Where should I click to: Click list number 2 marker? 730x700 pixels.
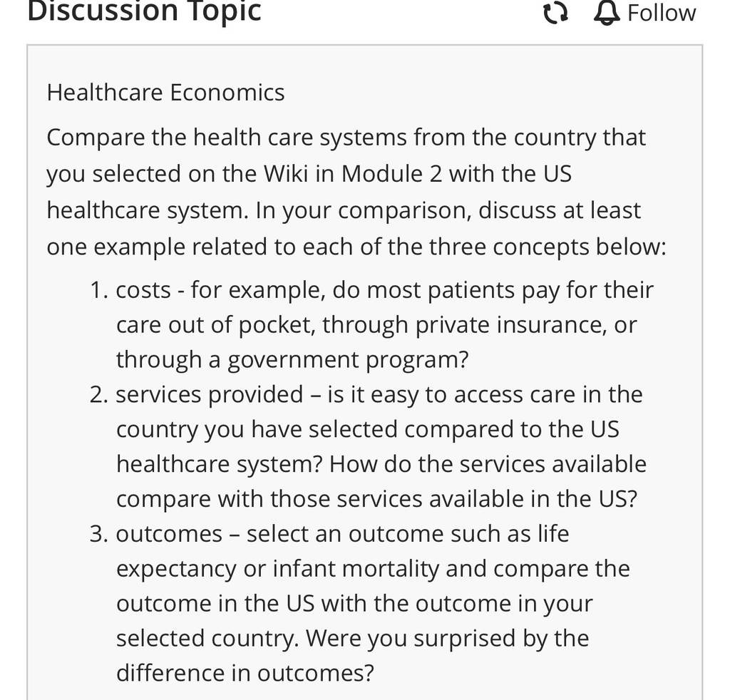point(98,395)
